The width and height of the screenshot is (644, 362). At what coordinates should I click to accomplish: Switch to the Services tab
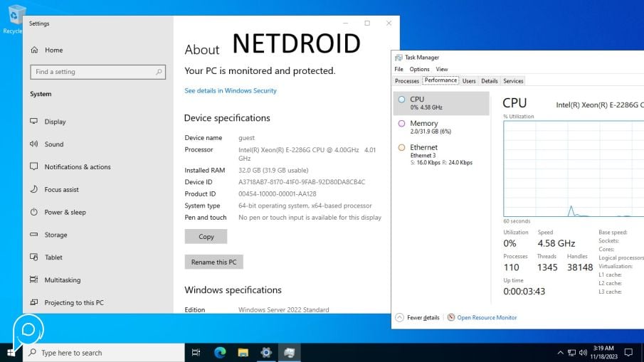pyautogui.click(x=512, y=81)
